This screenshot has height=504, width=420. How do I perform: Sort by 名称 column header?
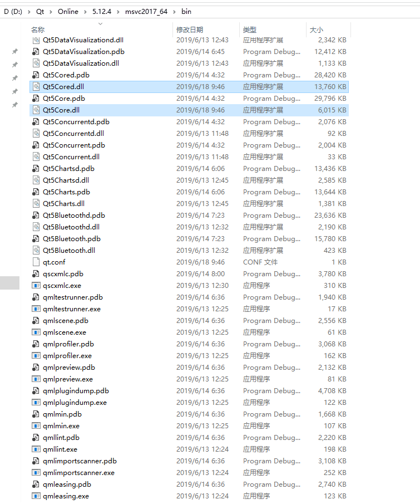coord(38,30)
